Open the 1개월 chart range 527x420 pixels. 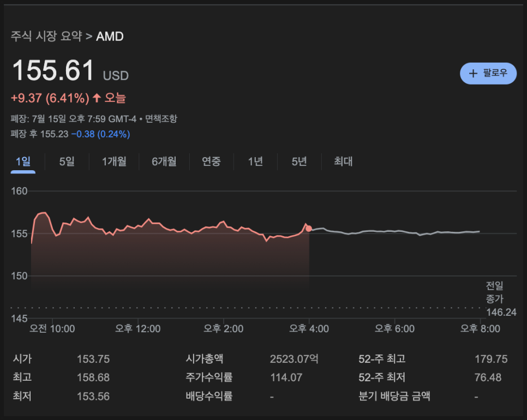point(114,161)
